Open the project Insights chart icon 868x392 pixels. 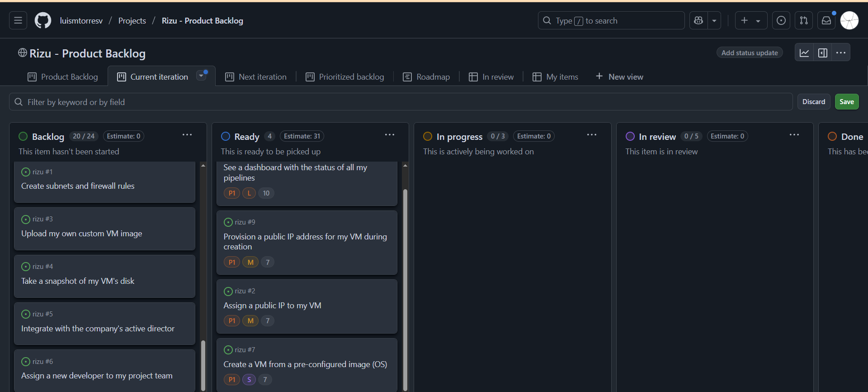(804, 53)
